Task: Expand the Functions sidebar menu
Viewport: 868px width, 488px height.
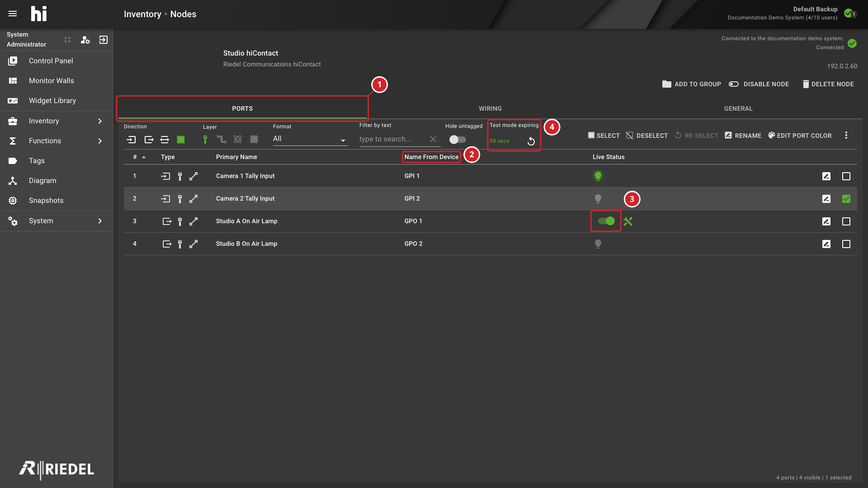Action: coord(56,141)
